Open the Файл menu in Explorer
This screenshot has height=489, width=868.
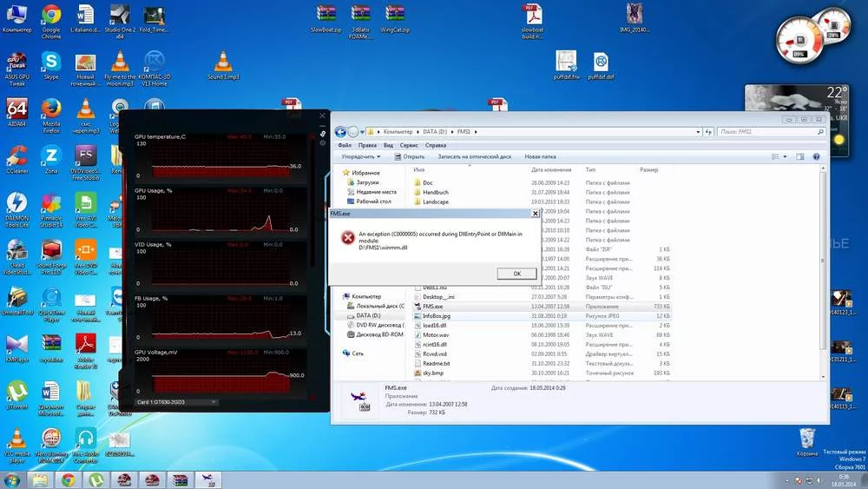click(x=345, y=145)
